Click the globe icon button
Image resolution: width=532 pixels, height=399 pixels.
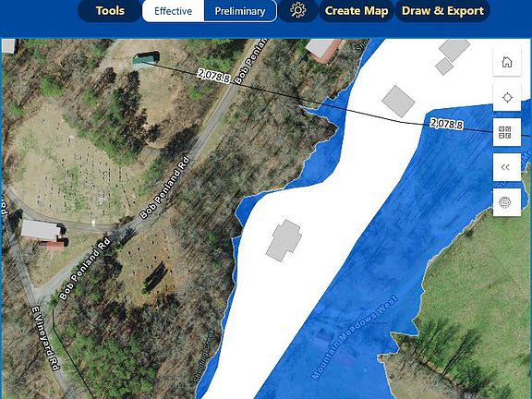[x=507, y=202]
